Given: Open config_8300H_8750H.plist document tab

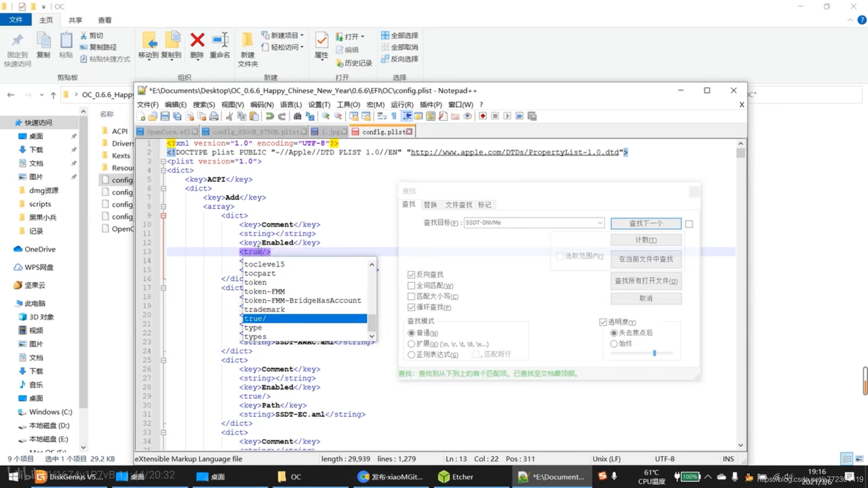Looking at the screenshot, I should tap(255, 131).
